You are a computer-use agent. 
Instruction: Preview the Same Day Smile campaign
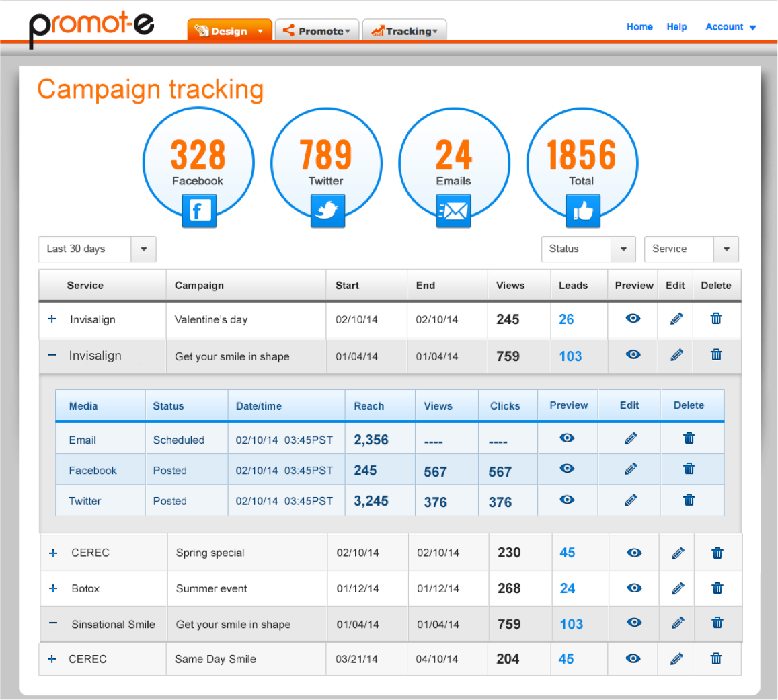point(633,658)
